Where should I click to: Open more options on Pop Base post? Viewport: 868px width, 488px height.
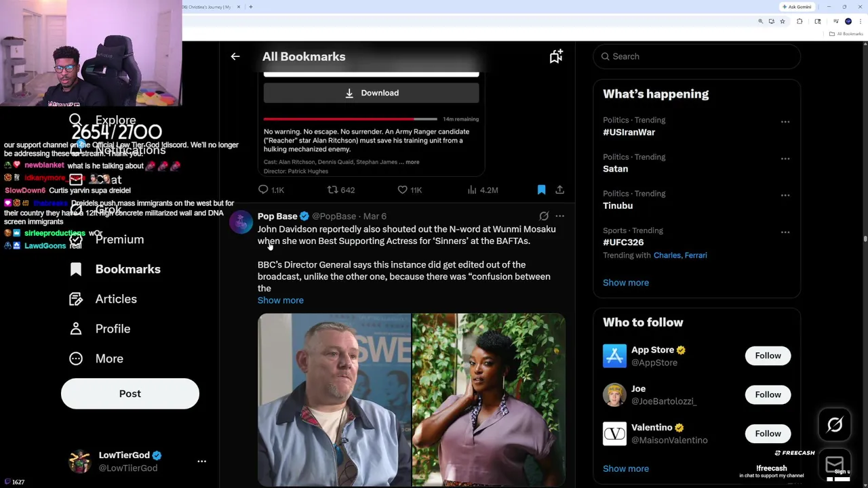[x=559, y=216]
